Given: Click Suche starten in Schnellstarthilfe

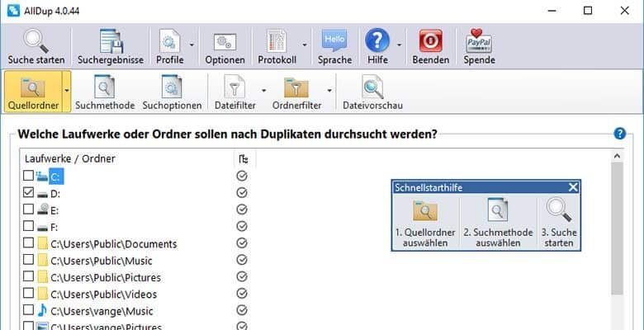Looking at the screenshot, I should pos(559,223).
